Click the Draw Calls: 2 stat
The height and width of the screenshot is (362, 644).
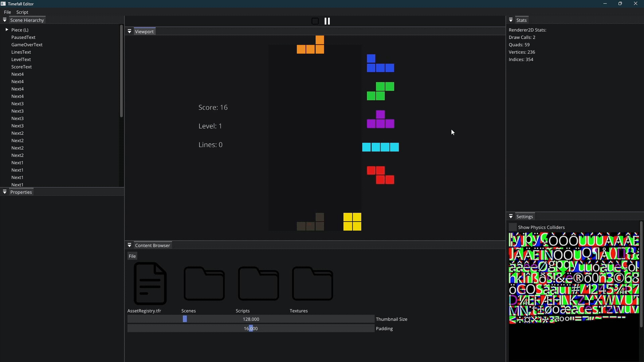[522, 37]
